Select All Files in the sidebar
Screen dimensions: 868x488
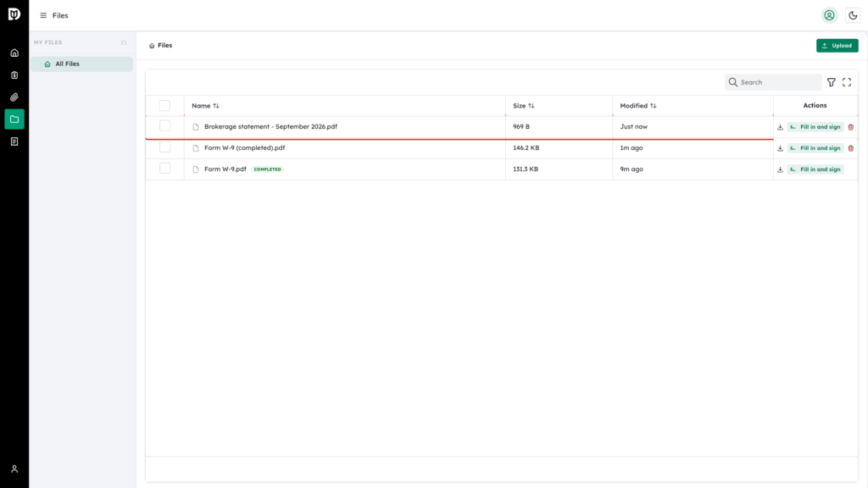[81, 64]
